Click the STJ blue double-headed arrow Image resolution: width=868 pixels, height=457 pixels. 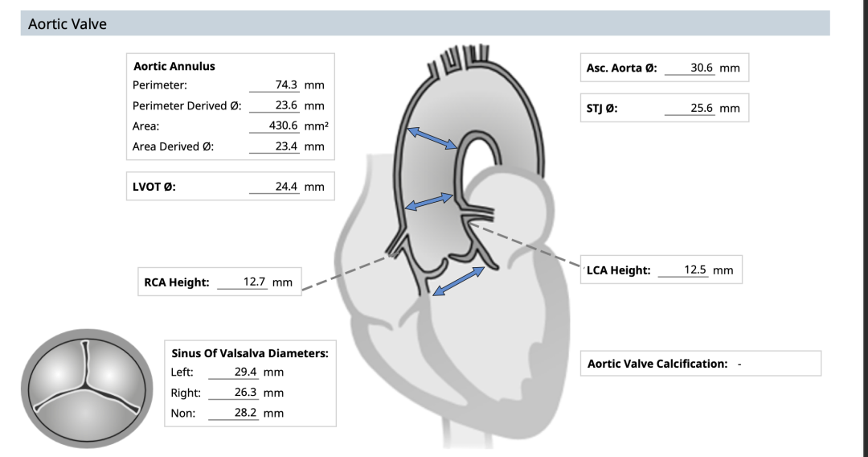pos(429,201)
